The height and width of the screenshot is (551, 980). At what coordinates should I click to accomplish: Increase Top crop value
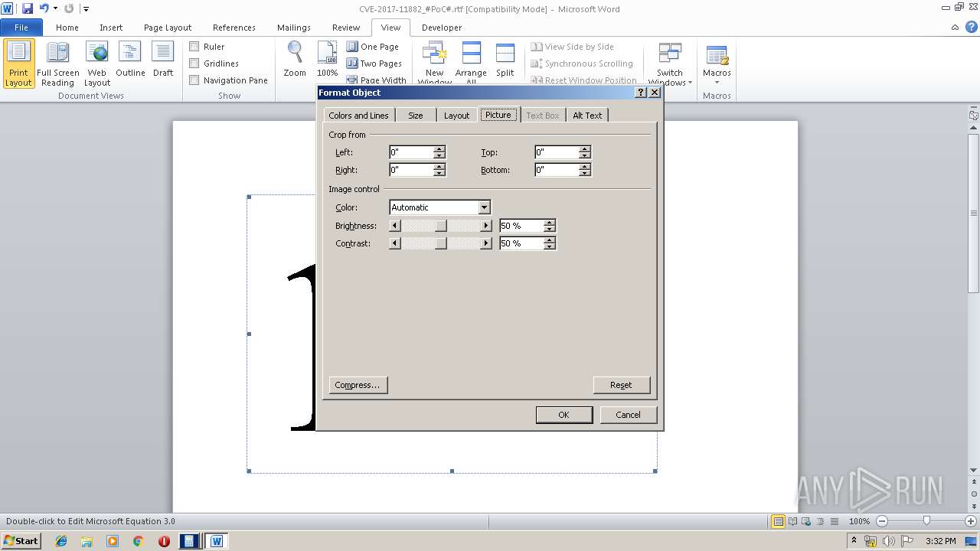(585, 149)
